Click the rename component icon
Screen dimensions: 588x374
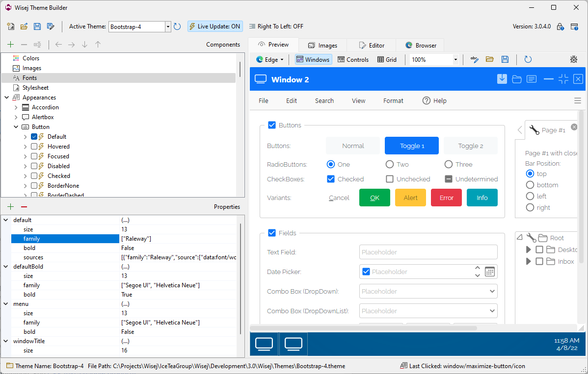tap(37, 45)
